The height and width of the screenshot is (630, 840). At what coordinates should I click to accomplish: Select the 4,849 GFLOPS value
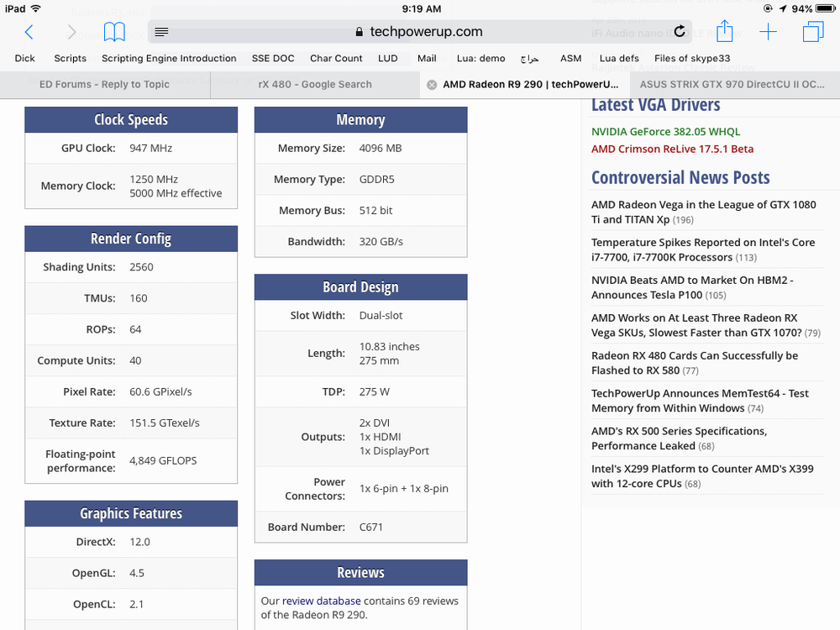(163, 460)
